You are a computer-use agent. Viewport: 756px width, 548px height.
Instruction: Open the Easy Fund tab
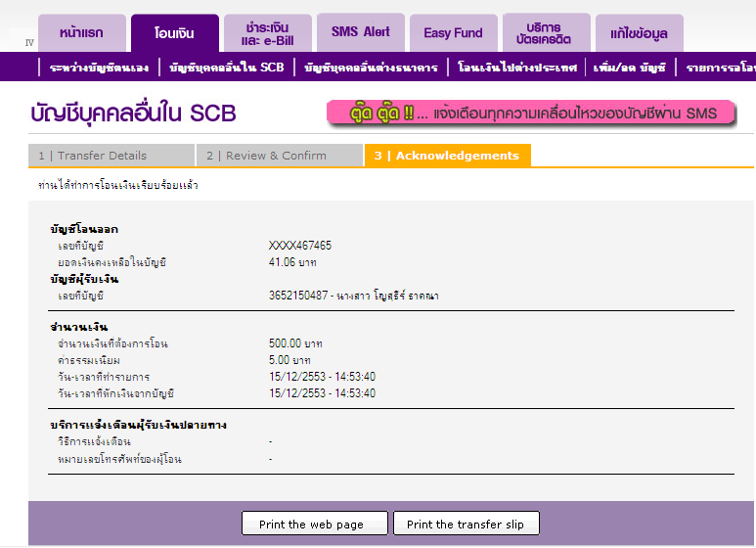click(453, 33)
